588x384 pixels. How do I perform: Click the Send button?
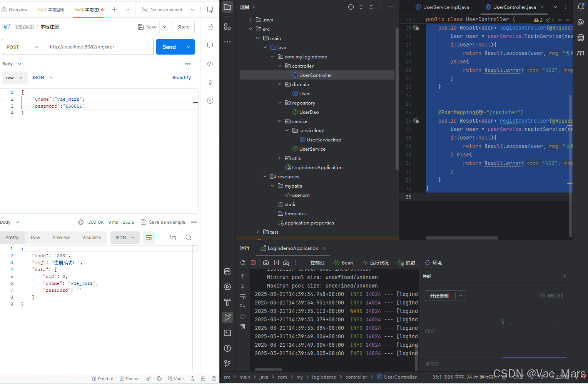(169, 47)
